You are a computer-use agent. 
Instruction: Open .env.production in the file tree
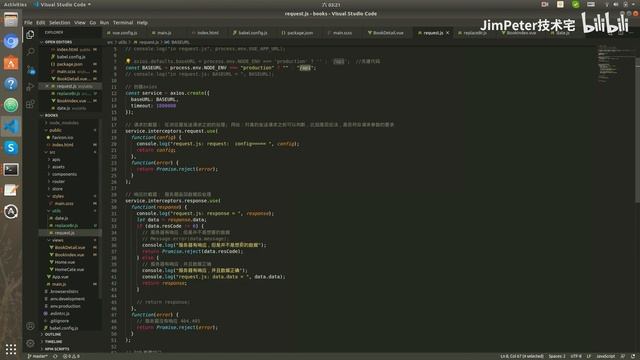point(65,306)
